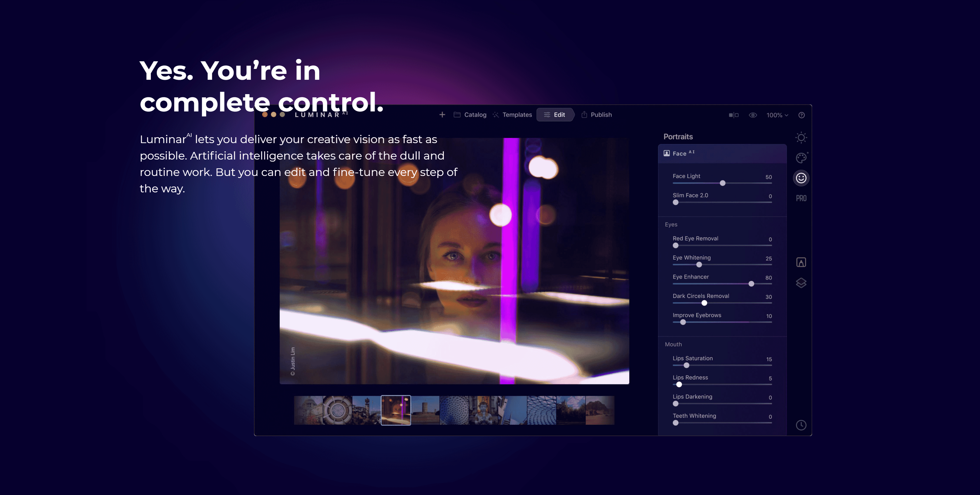Select the creative filter icon in sidebar

coord(801,157)
